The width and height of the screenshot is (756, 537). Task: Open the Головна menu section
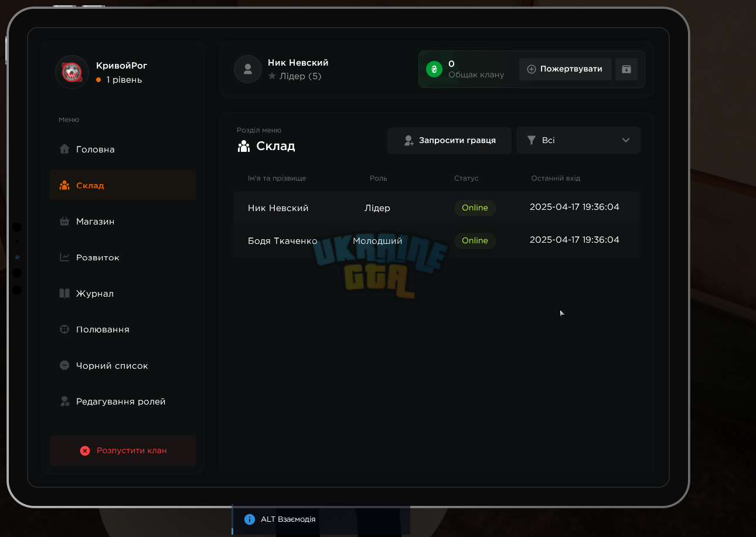pos(123,149)
